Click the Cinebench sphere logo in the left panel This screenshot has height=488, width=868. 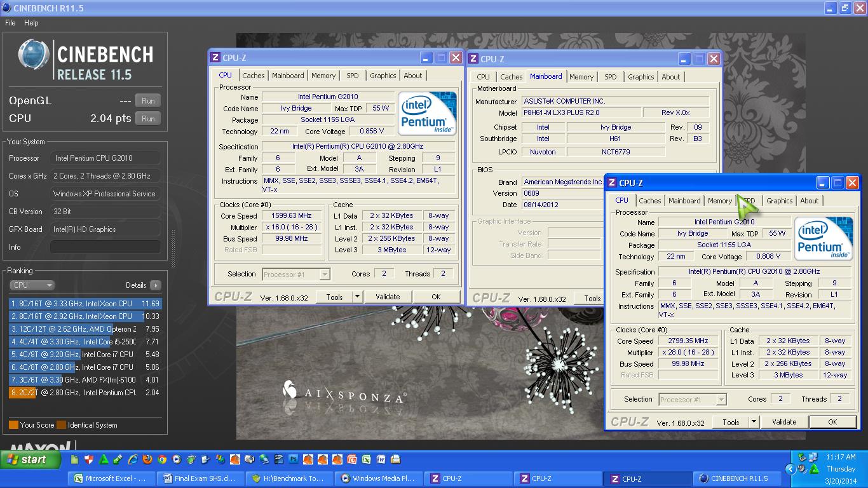click(x=34, y=55)
